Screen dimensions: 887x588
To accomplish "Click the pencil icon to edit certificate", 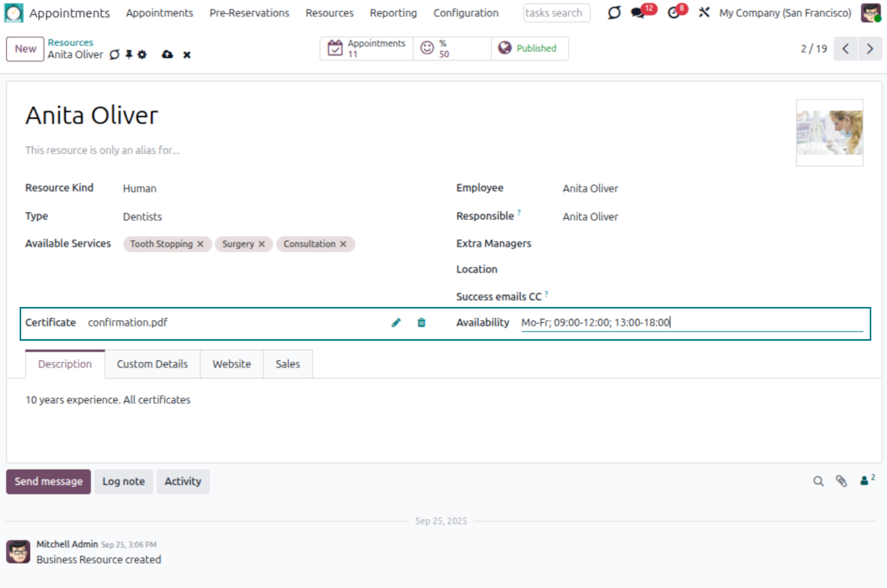I will 396,323.
